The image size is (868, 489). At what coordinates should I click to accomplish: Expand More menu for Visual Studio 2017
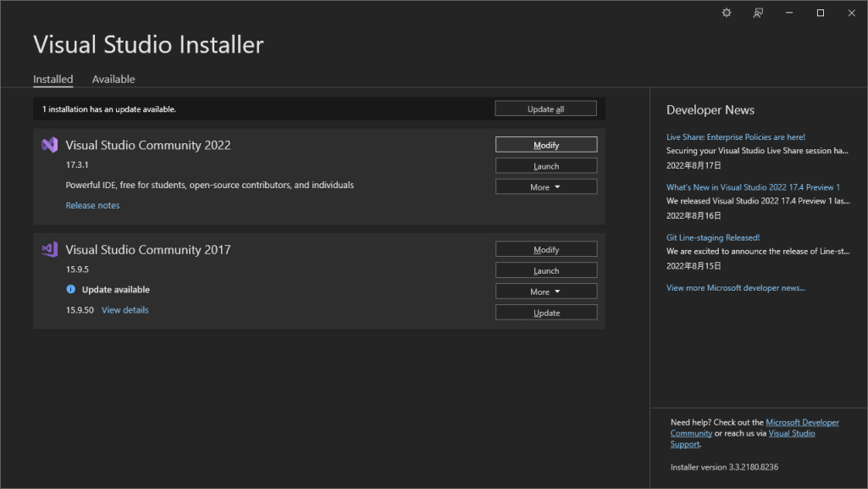coord(546,292)
